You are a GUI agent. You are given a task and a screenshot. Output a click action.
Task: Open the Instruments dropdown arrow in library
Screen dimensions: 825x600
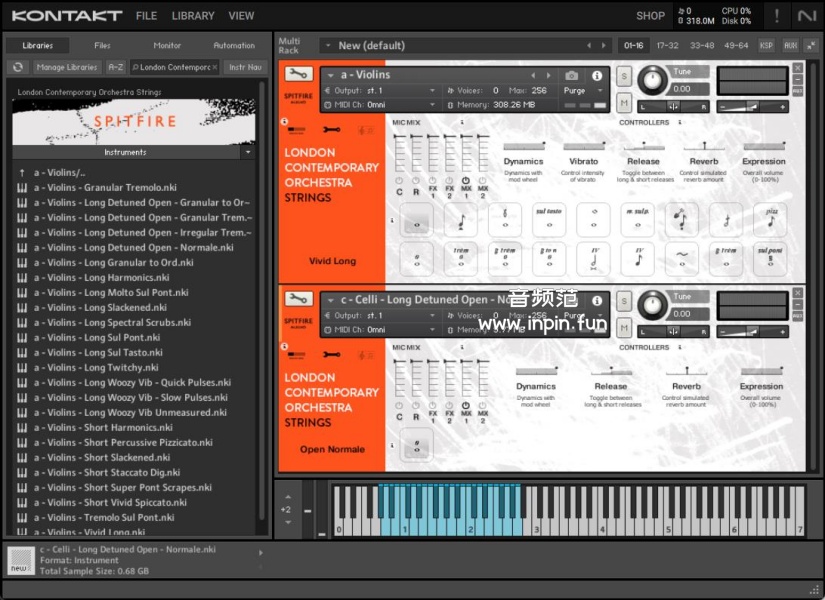coord(247,153)
